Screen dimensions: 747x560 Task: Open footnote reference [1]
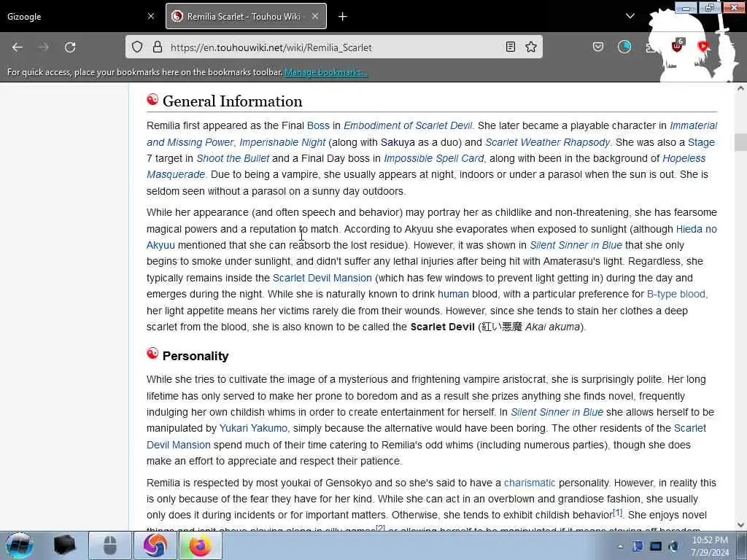pyautogui.click(x=617, y=513)
